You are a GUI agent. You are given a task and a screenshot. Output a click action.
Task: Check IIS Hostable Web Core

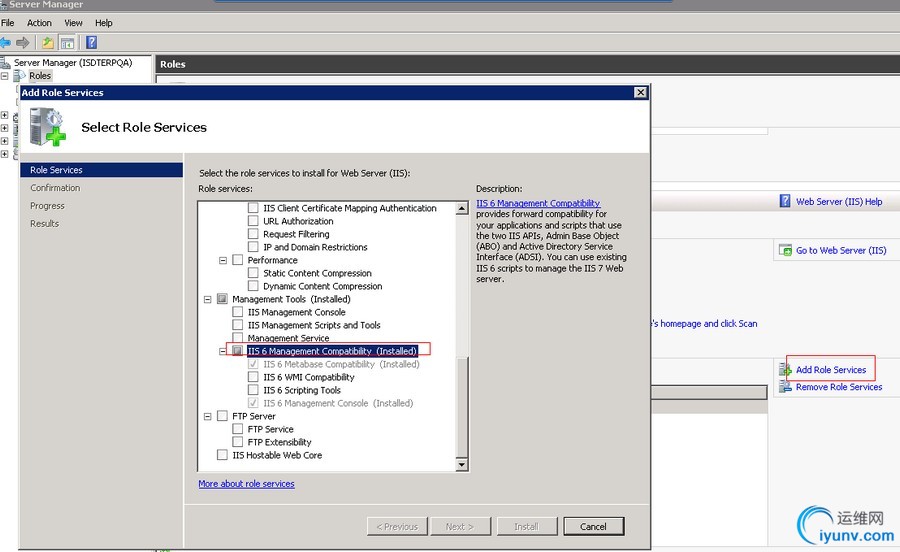point(222,455)
